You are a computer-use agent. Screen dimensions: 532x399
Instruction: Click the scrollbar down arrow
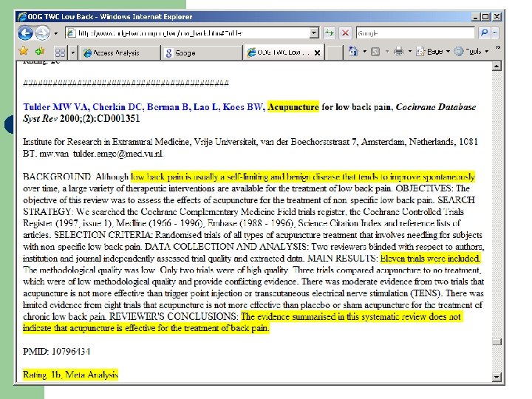pos(497,376)
